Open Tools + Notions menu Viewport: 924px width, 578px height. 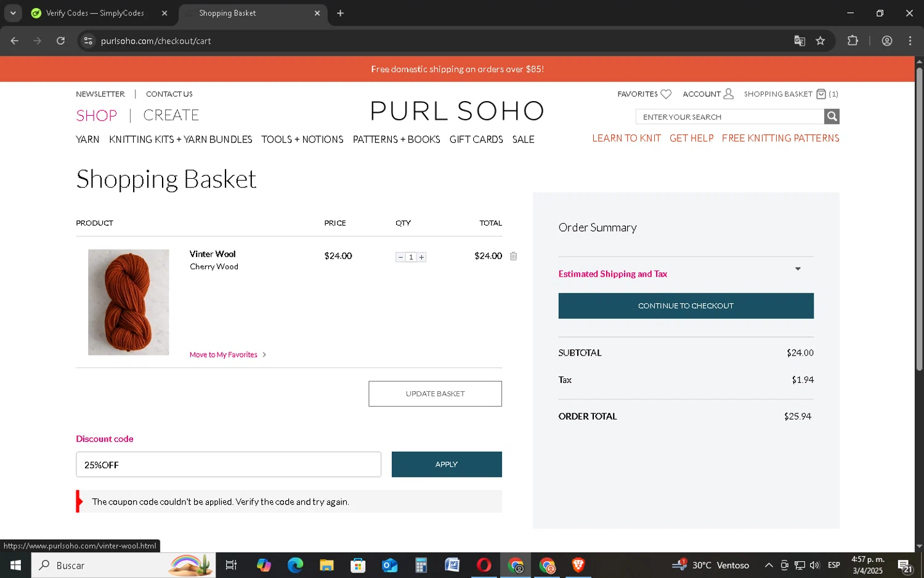tap(302, 140)
